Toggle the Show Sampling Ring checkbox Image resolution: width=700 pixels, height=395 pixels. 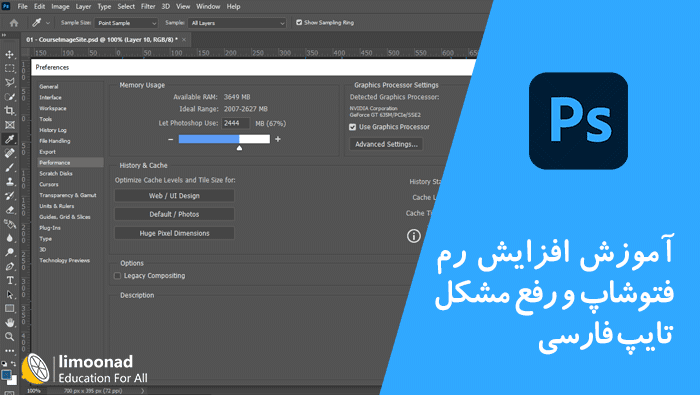pos(299,22)
